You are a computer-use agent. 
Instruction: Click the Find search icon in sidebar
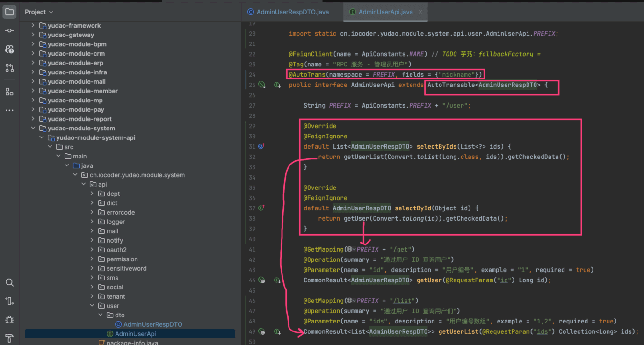tap(9, 282)
